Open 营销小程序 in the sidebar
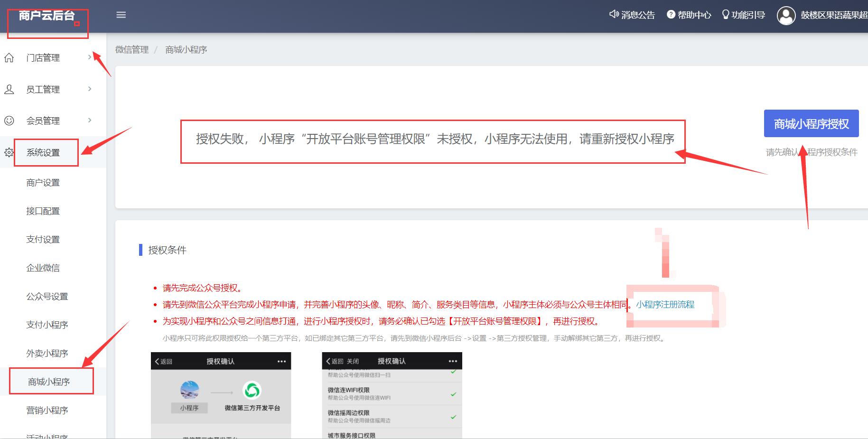868x439 pixels. coord(47,411)
